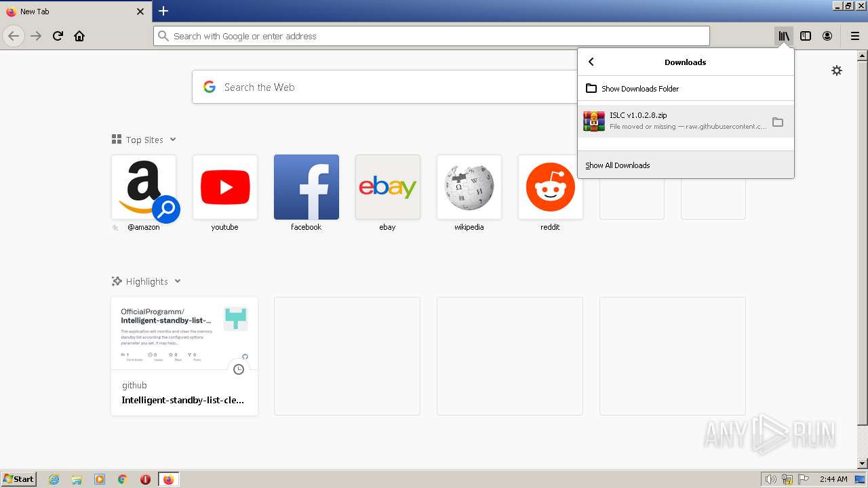The image size is (868, 488).
Task: Open the Firefox Account icon
Action: point(827,36)
